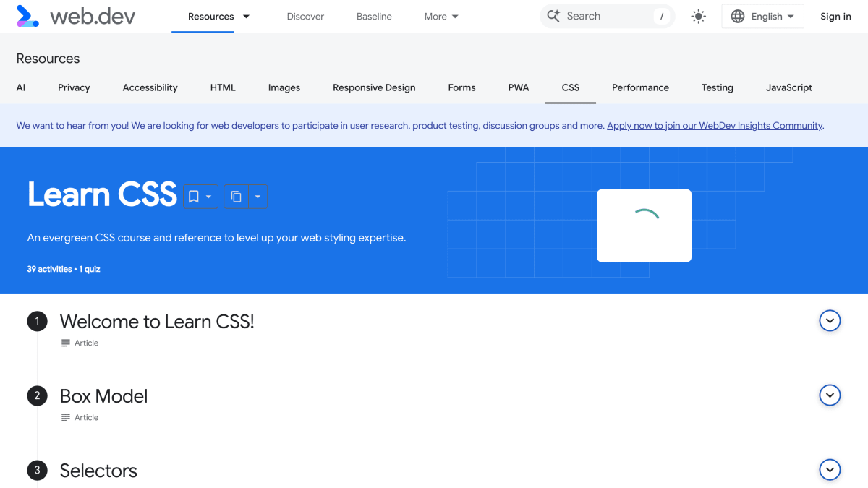
Task: Click the Learn CSS heading
Action: coord(102,194)
